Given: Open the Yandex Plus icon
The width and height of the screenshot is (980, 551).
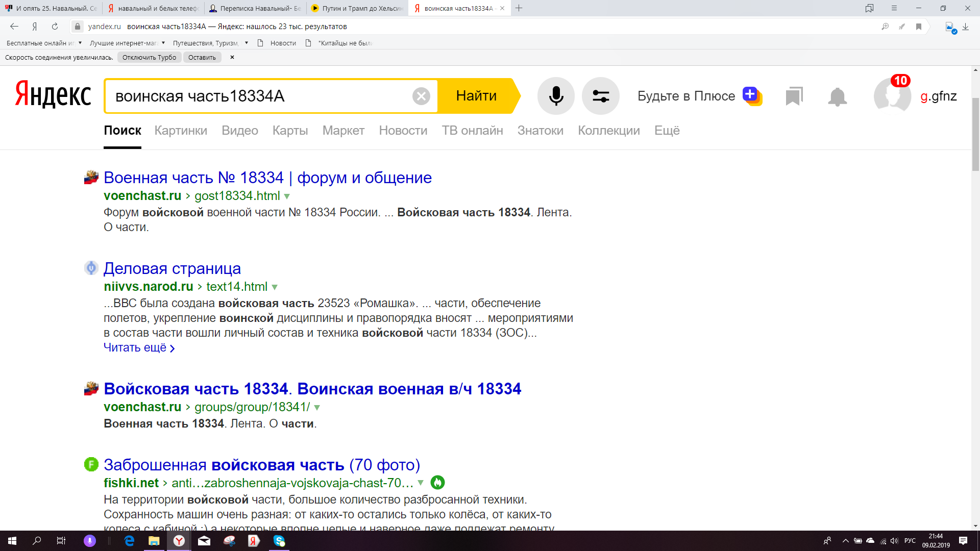Looking at the screenshot, I should click(752, 96).
